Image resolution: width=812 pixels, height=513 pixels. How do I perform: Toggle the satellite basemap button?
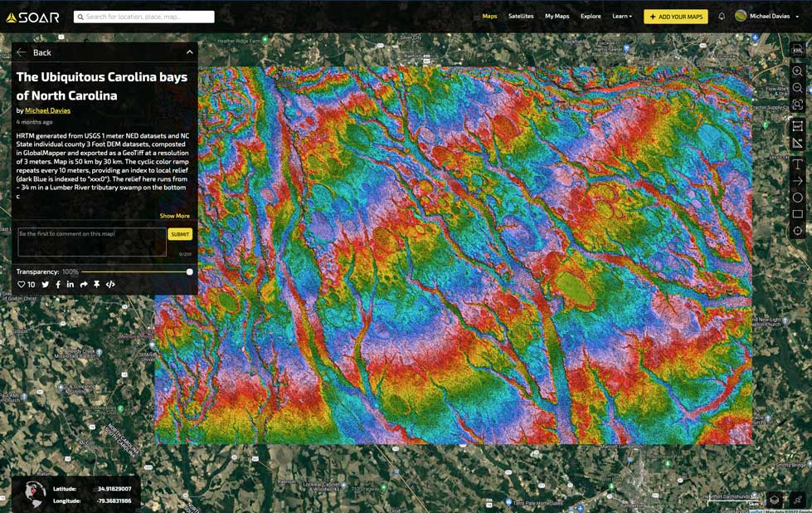(796, 500)
